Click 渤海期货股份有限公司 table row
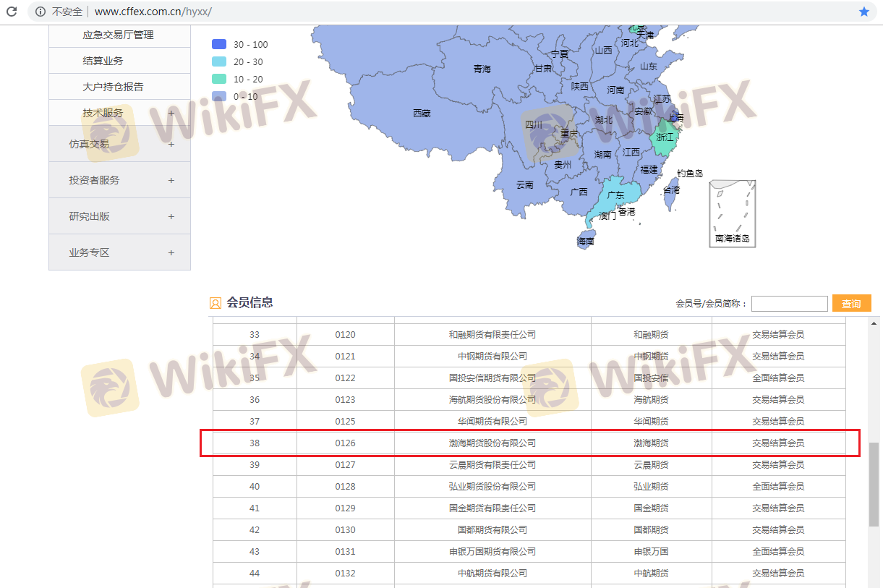 (492, 443)
